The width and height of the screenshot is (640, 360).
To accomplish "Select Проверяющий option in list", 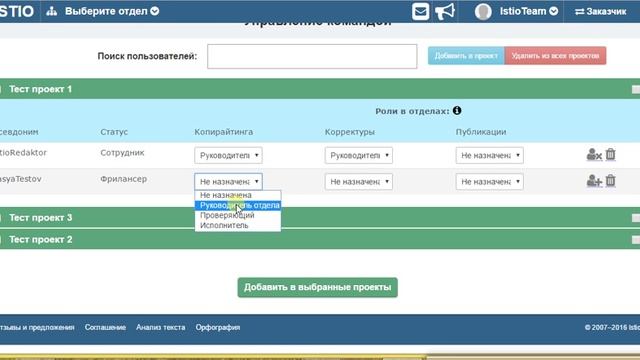I will (238, 215).
